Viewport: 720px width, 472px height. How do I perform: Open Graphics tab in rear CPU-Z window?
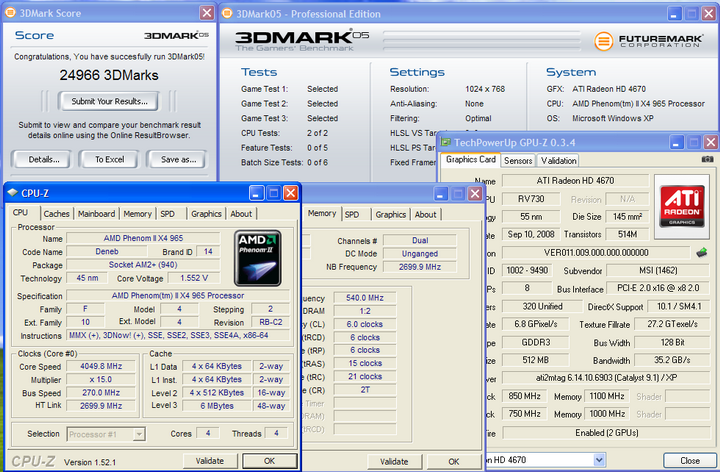pos(391,214)
